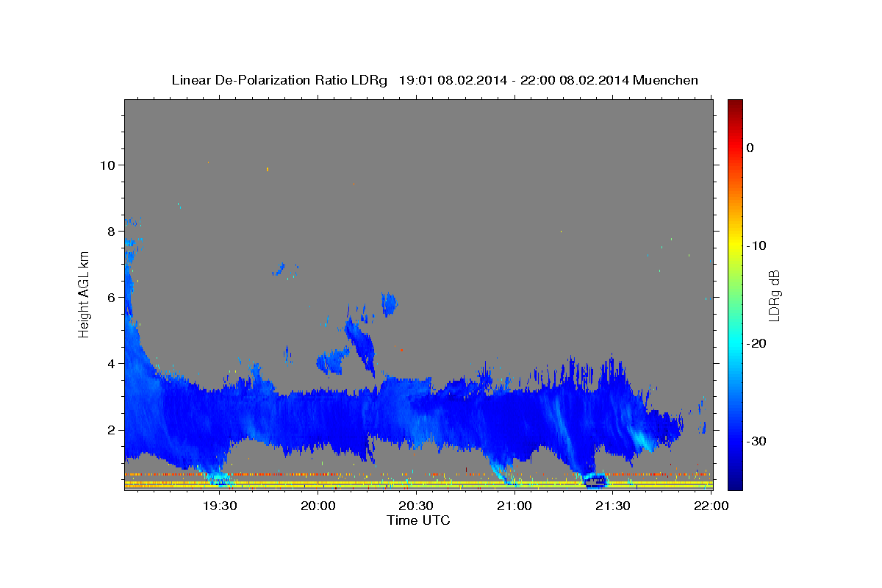Click the colorbar value label "-20"

[756, 343]
